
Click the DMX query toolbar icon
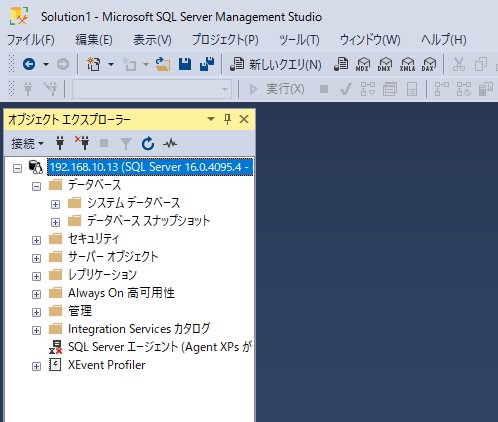(385, 64)
